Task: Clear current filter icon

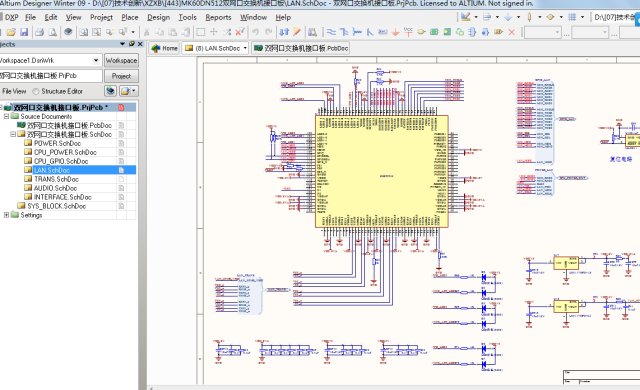Action: (240, 32)
